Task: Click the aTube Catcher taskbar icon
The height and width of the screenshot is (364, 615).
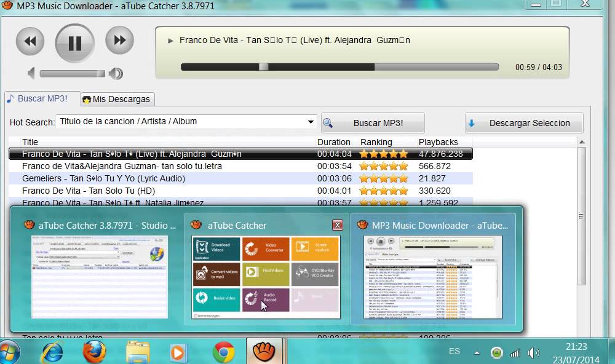Action: [x=264, y=352]
